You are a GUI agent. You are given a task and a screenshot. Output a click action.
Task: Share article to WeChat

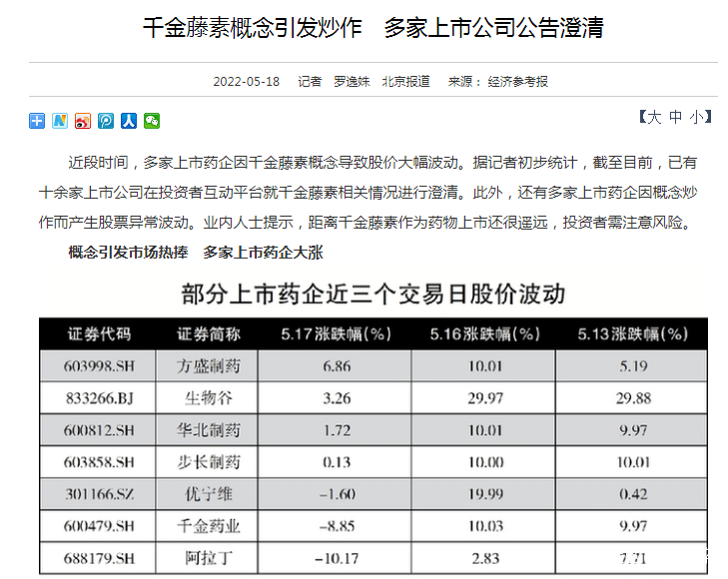click(x=152, y=121)
